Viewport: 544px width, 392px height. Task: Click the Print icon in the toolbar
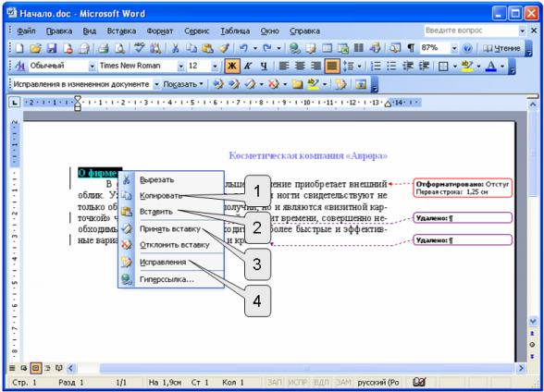103,48
